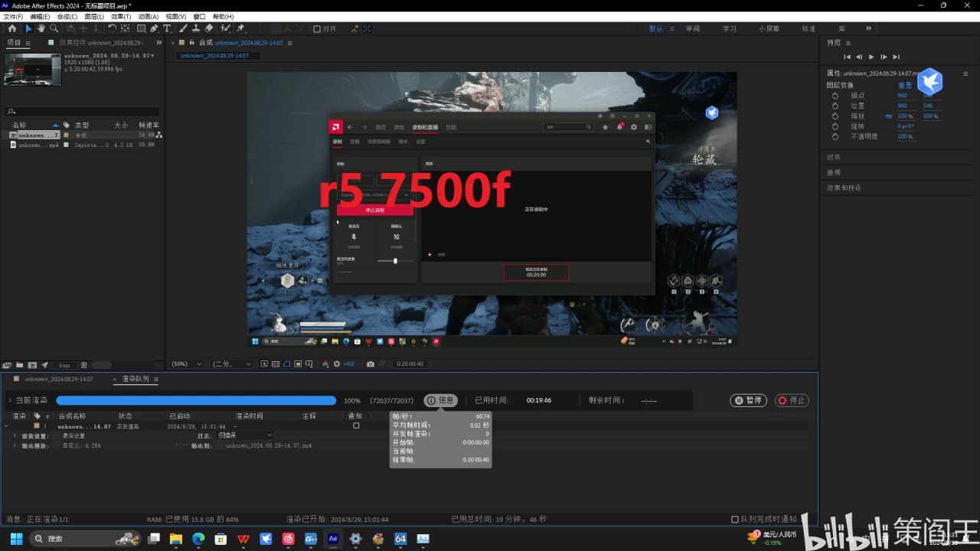
Task: Click the project thumbnail preview image
Action: (x=32, y=69)
